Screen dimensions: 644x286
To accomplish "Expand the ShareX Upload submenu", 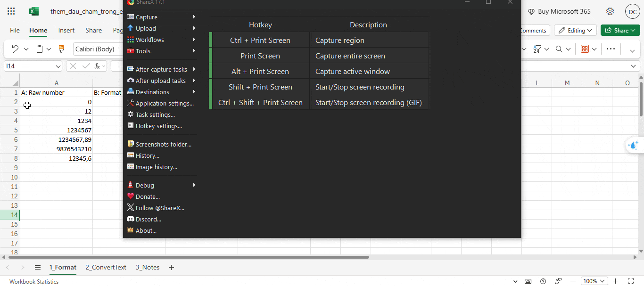I will pos(161,28).
